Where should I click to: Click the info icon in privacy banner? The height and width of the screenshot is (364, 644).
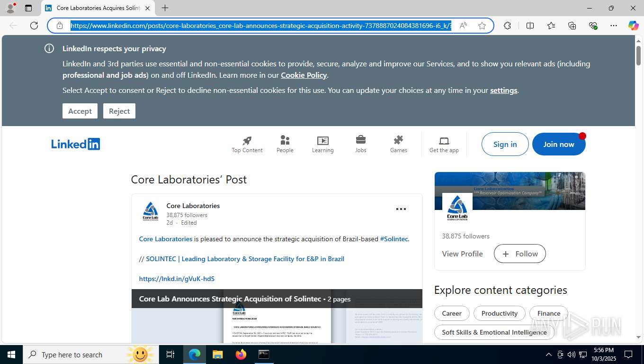click(x=49, y=48)
